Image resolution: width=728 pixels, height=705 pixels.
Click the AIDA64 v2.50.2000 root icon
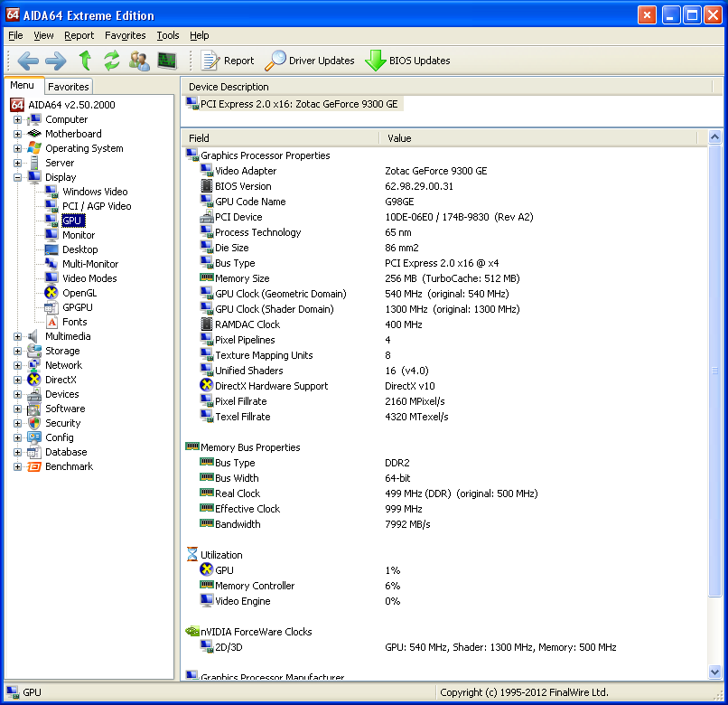[x=17, y=105]
